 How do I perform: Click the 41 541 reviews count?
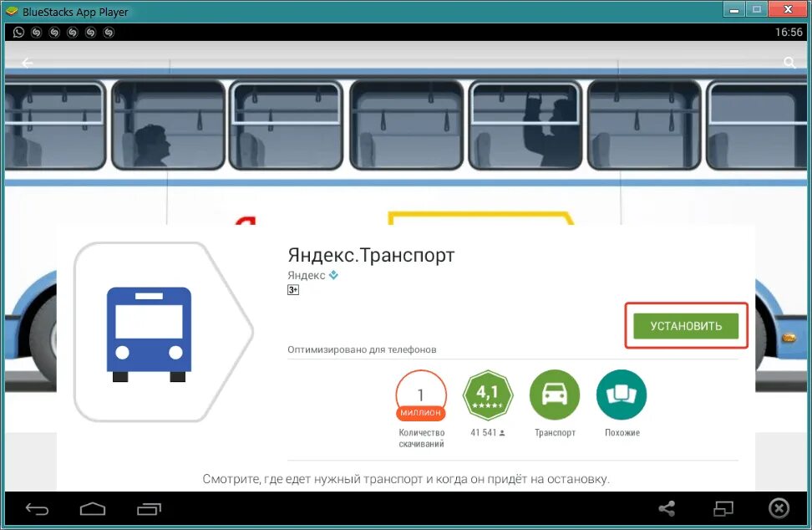[x=487, y=432]
